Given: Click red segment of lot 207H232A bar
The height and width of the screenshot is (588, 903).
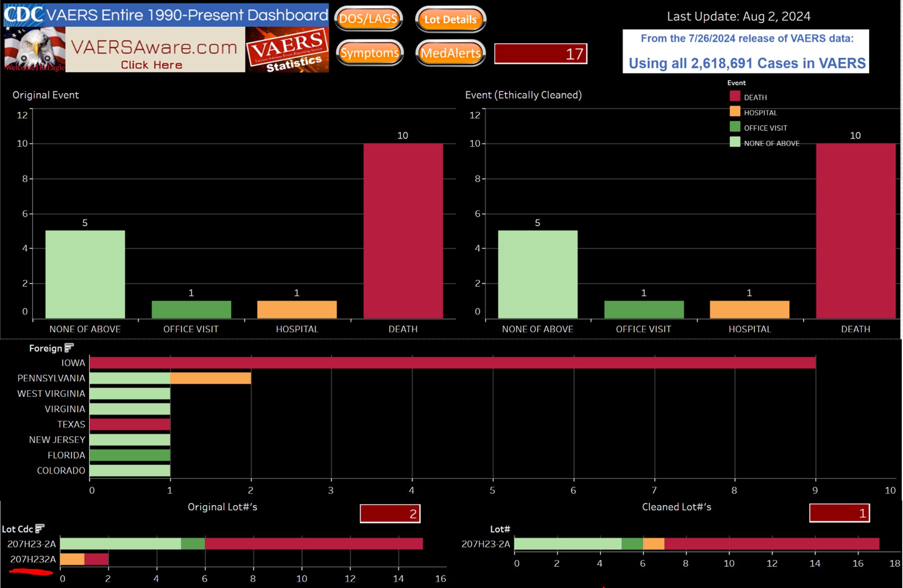Looking at the screenshot, I should [x=96, y=559].
